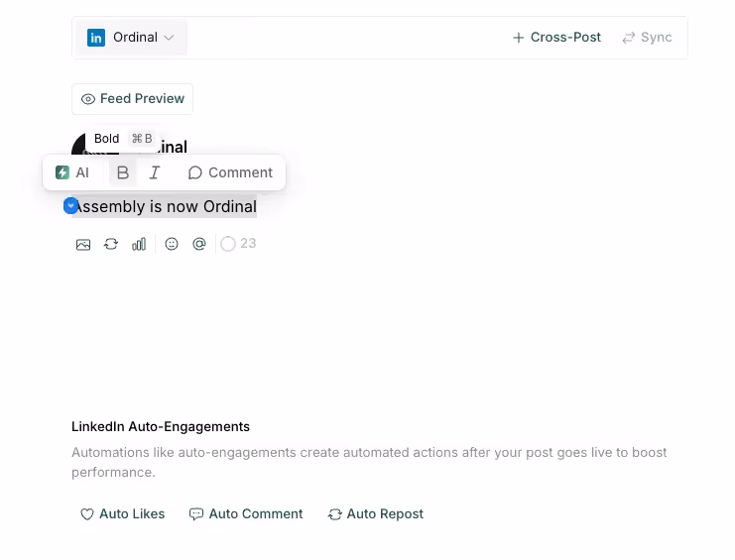
Task: Insert an image into the post
Action: [x=83, y=245]
